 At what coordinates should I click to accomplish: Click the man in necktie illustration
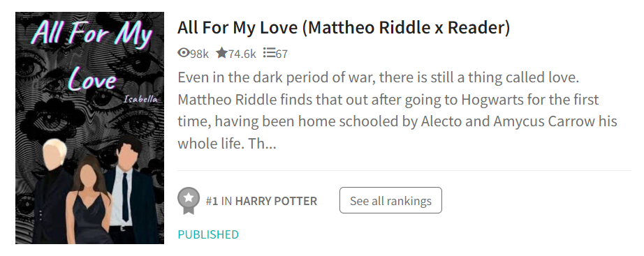[x=131, y=191]
